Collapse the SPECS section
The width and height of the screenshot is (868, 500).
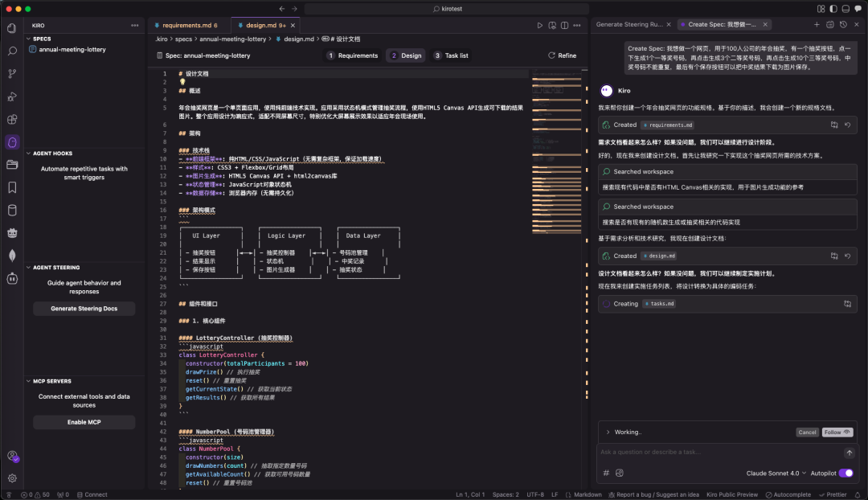pos(29,39)
